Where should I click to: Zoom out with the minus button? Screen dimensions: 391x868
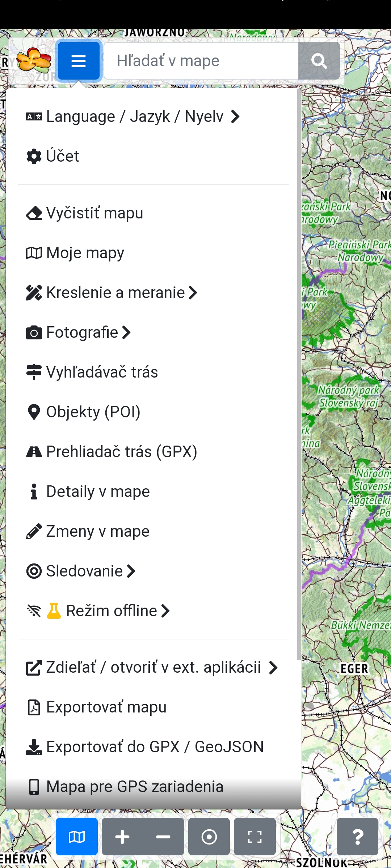tap(163, 837)
